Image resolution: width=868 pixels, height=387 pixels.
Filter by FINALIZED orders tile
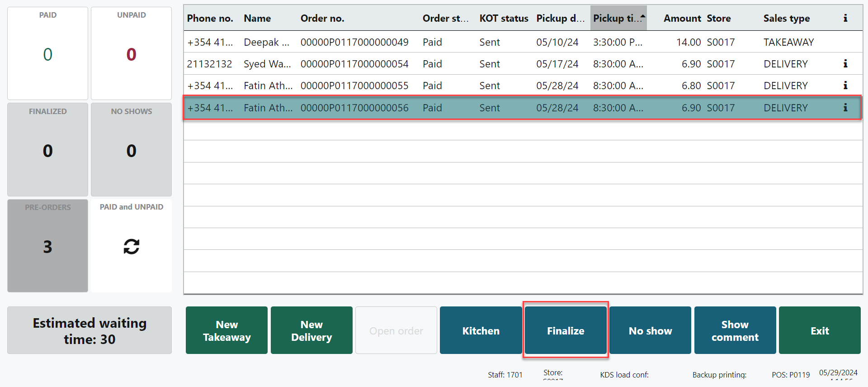click(47, 149)
